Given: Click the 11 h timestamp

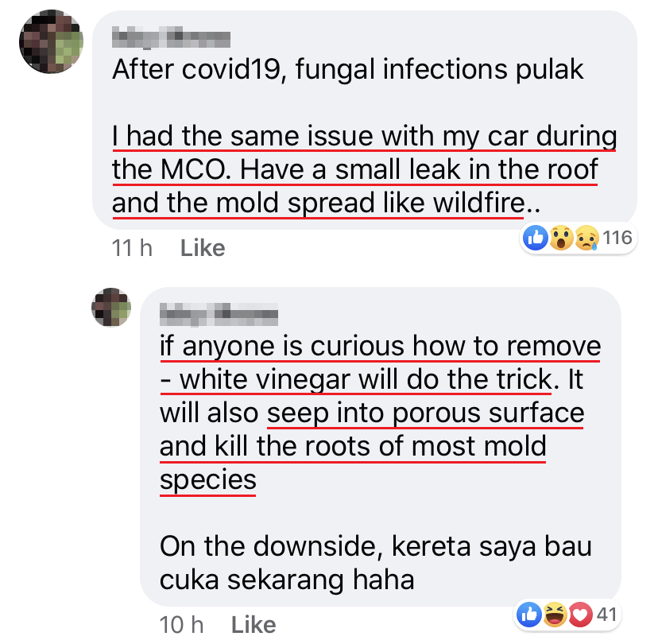Looking at the screenshot, I should tap(132, 248).
